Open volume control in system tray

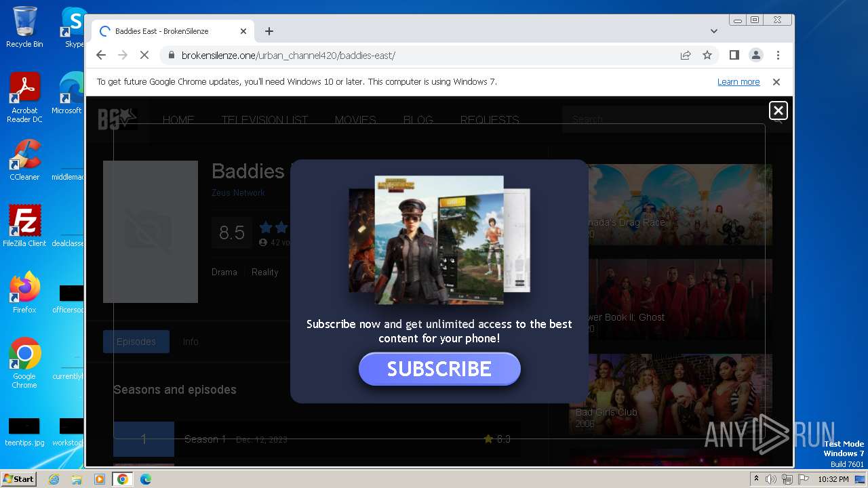coord(771,479)
